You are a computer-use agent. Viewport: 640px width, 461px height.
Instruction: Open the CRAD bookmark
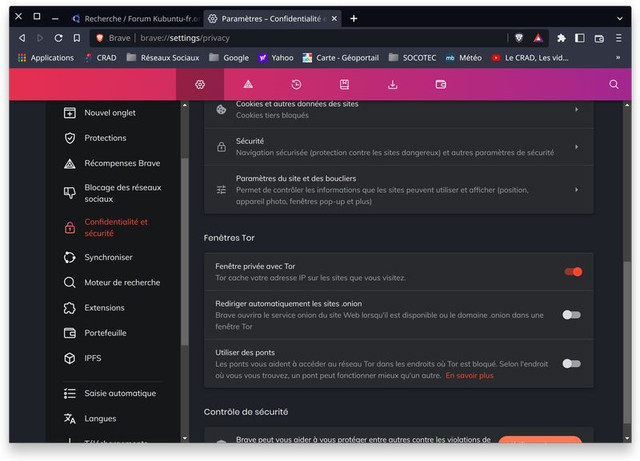100,58
